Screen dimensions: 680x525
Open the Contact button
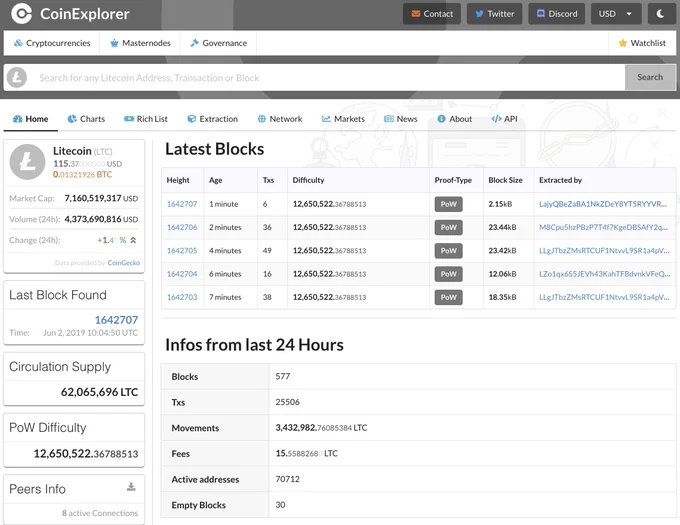point(432,14)
